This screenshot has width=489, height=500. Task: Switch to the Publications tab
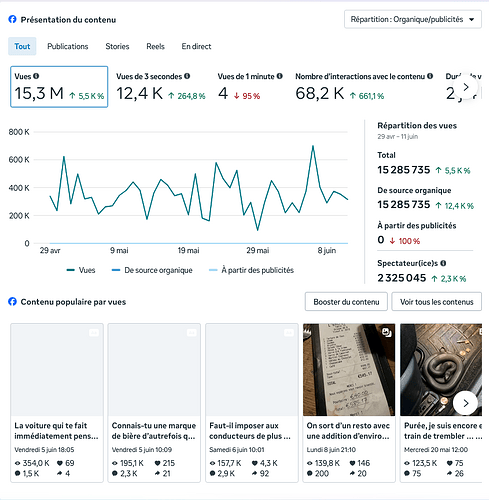tap(68, 46)
